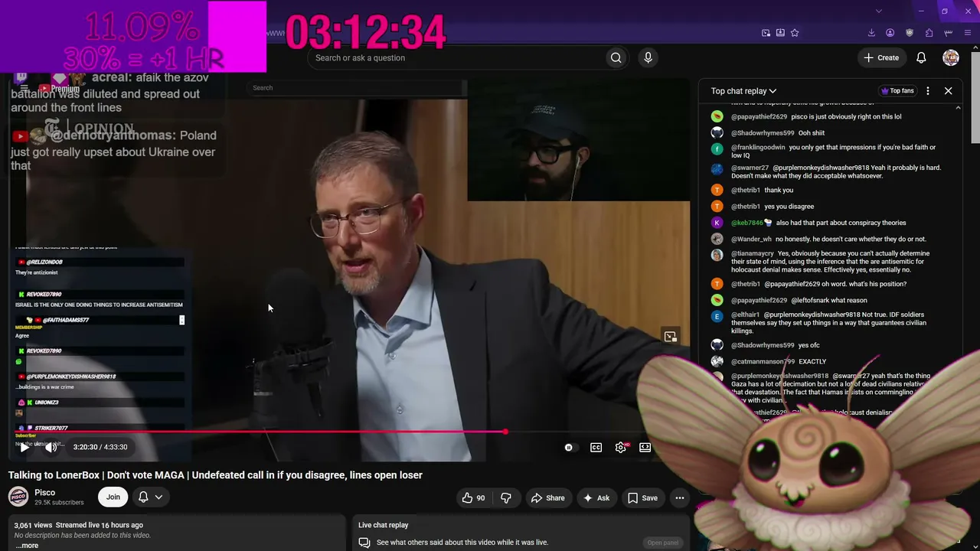Select username @tianamaycry in chat

(753, 254)
